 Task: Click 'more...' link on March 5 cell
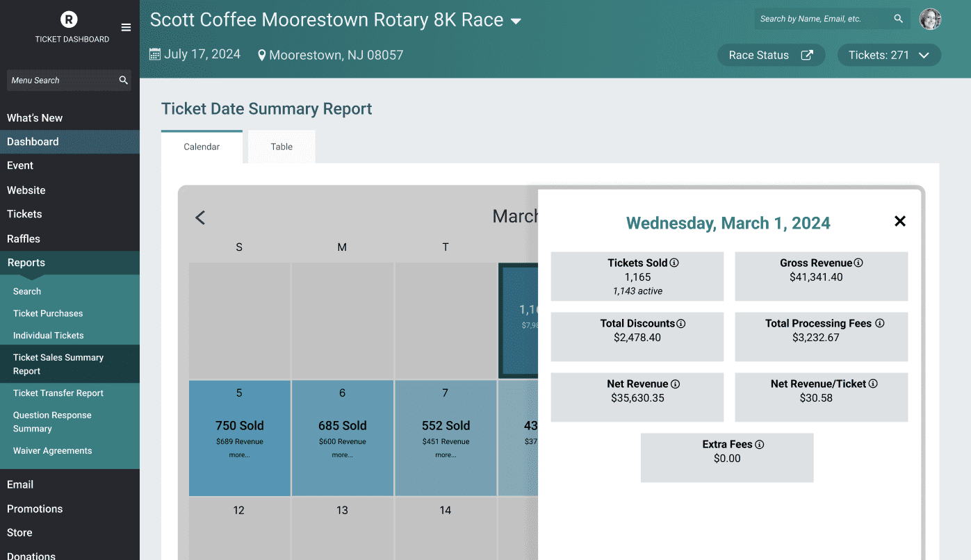[x=239, y=455]
